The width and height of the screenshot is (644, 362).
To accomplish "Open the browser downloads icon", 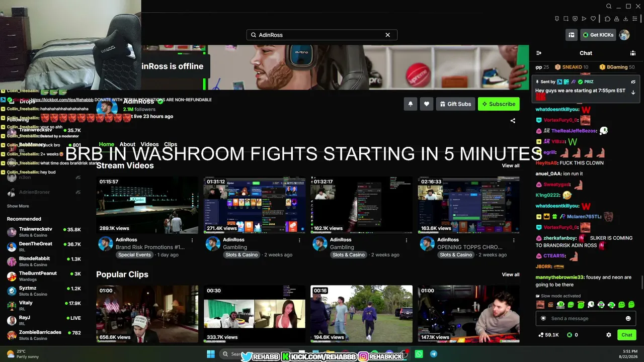I will click(x=625, y=19).
